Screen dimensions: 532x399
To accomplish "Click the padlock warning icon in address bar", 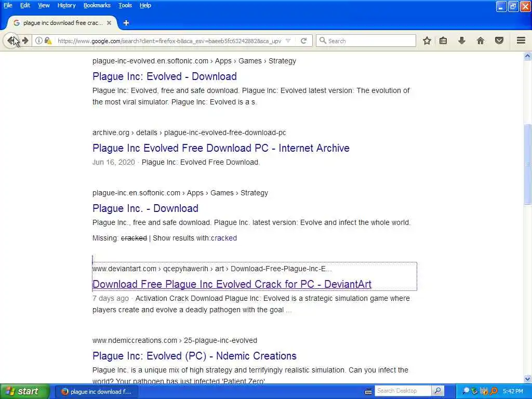I will pyautogui.click(x=48, y=41).
